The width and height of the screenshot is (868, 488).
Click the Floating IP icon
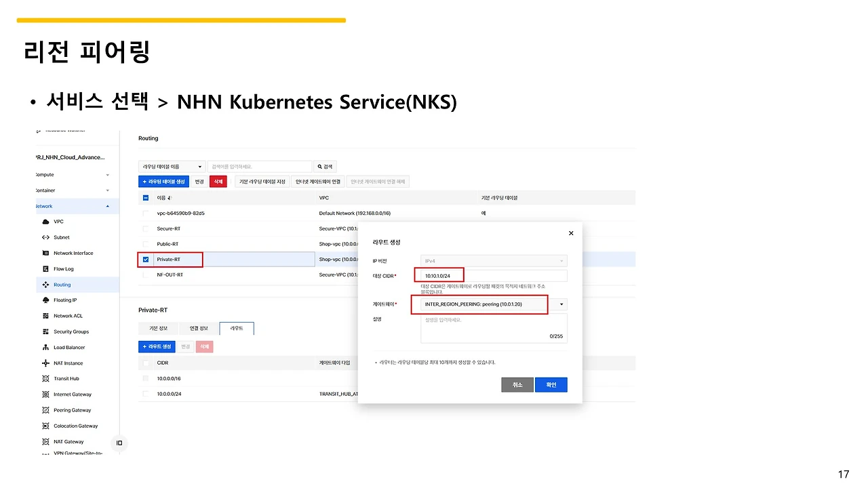pyautogui.click(x=46, y=300)
